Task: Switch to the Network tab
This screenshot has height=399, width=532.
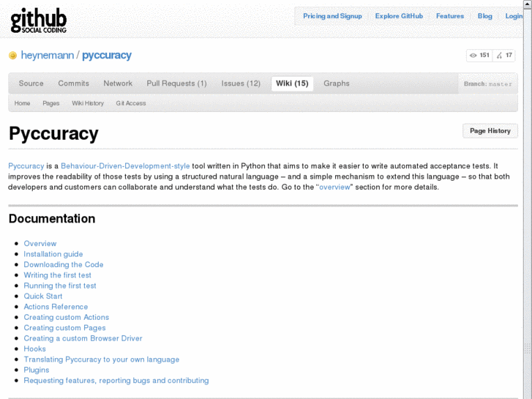Action: point(118,83)
